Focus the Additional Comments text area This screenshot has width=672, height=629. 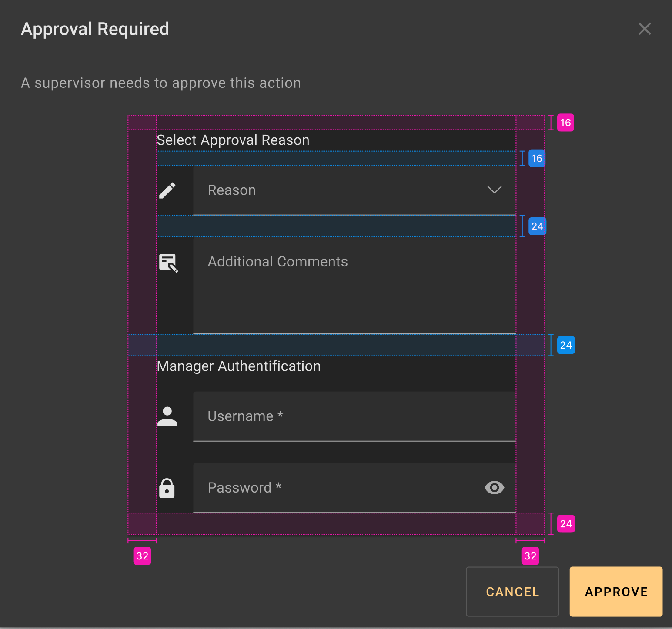(353, 287)
